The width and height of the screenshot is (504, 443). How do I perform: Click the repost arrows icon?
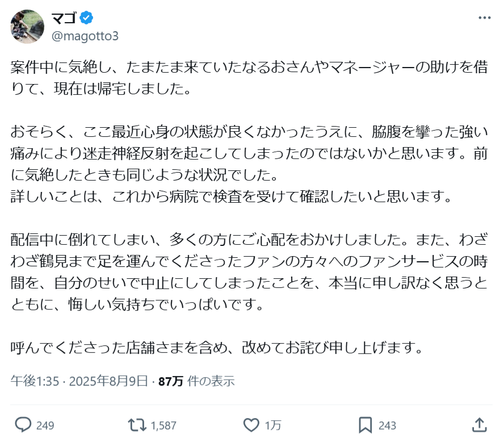click(x=137, y=425)
